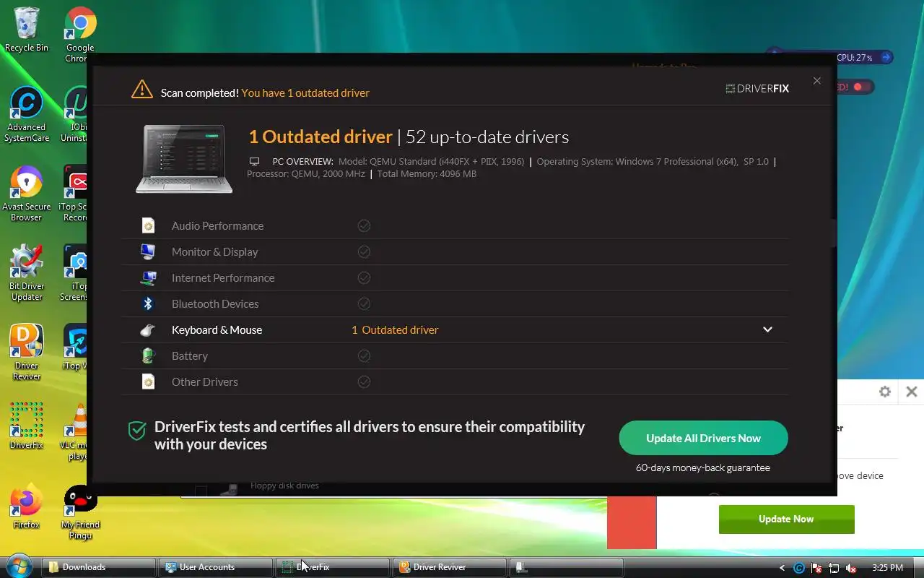Select the Audio Performance label
The width and height of the screenshot is (924, 578).
(x=217, y=225)
